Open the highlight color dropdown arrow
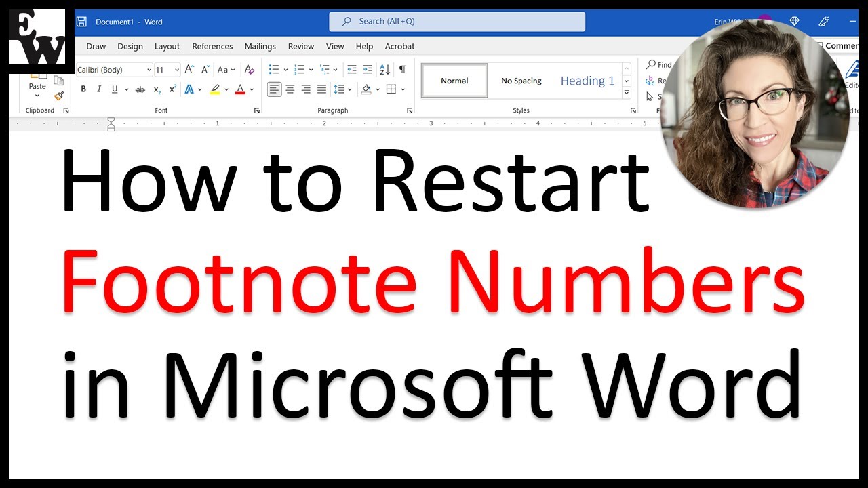 225,89
